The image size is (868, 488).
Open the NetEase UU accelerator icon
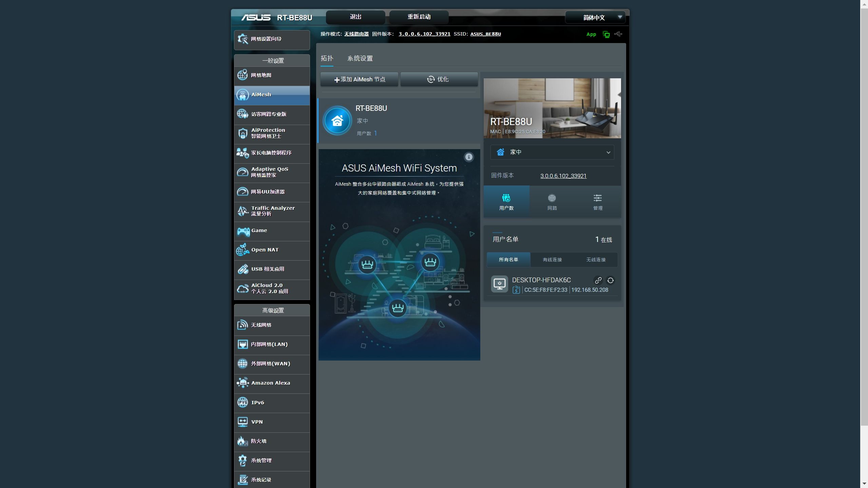[243, 192]
